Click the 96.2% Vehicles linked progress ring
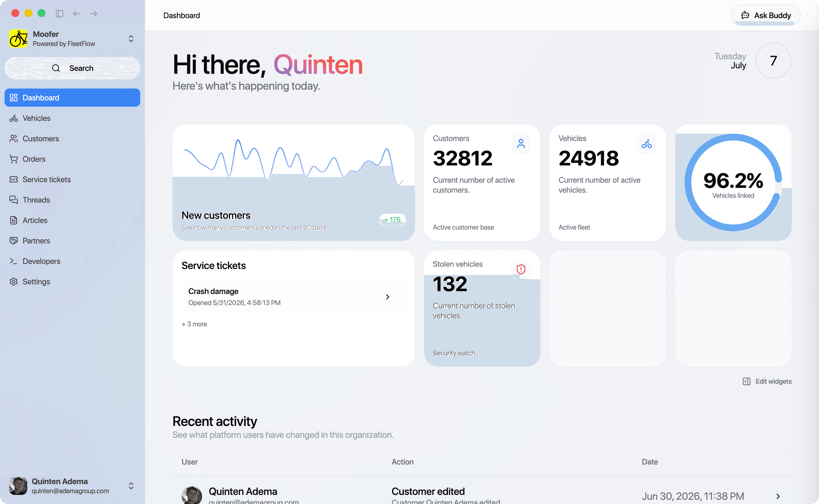819x504 pixels. tap(733, 182)
